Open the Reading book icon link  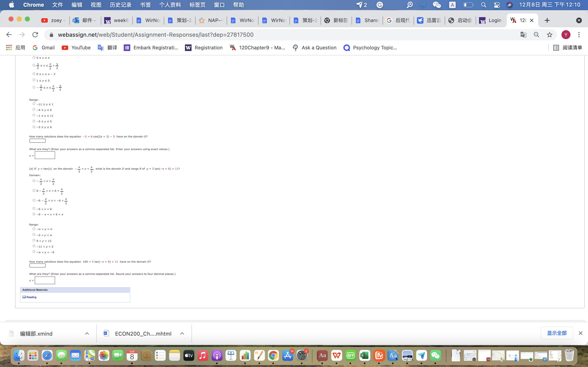[24, 297]
